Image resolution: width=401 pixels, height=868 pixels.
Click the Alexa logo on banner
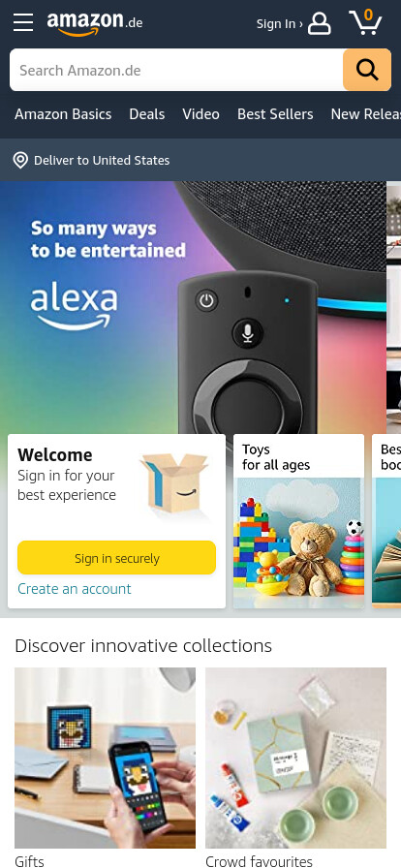pos(74,306)
